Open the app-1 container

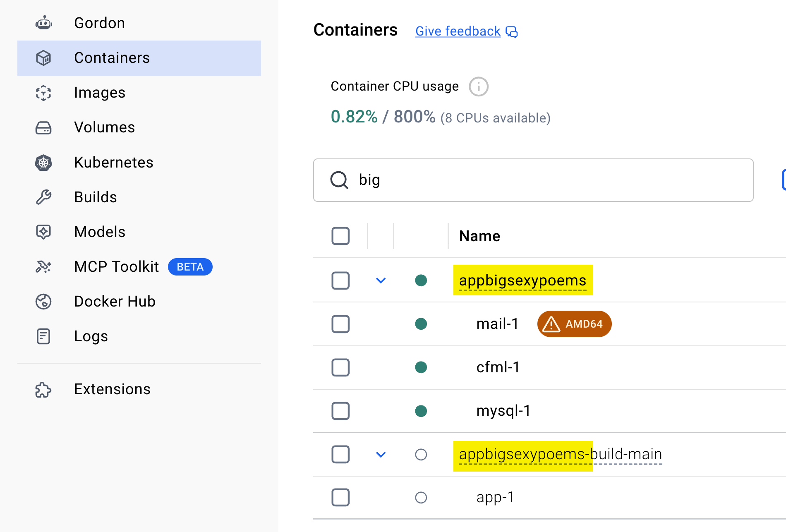click(x=495, y=497)
